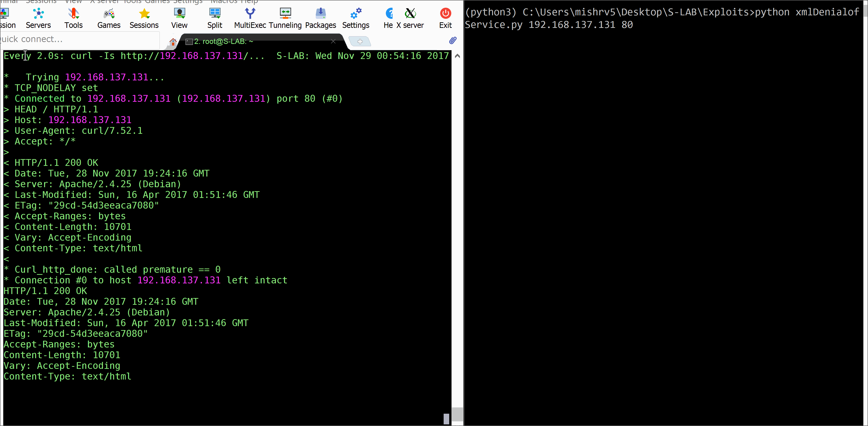The height and width of the screenshot is (426, 868).
Task: Click the Split terminals icon
Action: pyautogui.click(x=215, y=13)
